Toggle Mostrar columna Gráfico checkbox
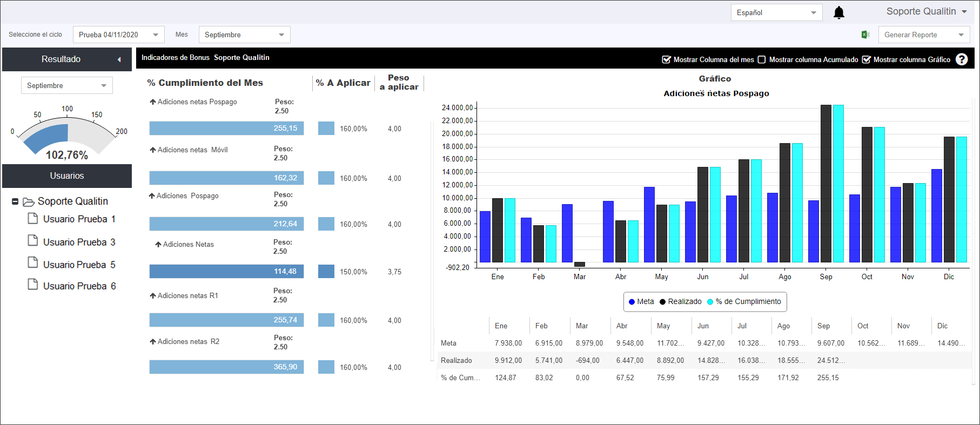 tap(867, 59)
